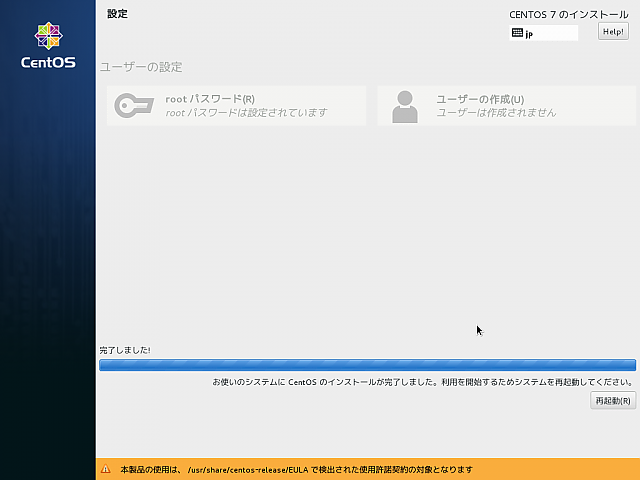Click the CentOS wordmark text

coord(48,62)
